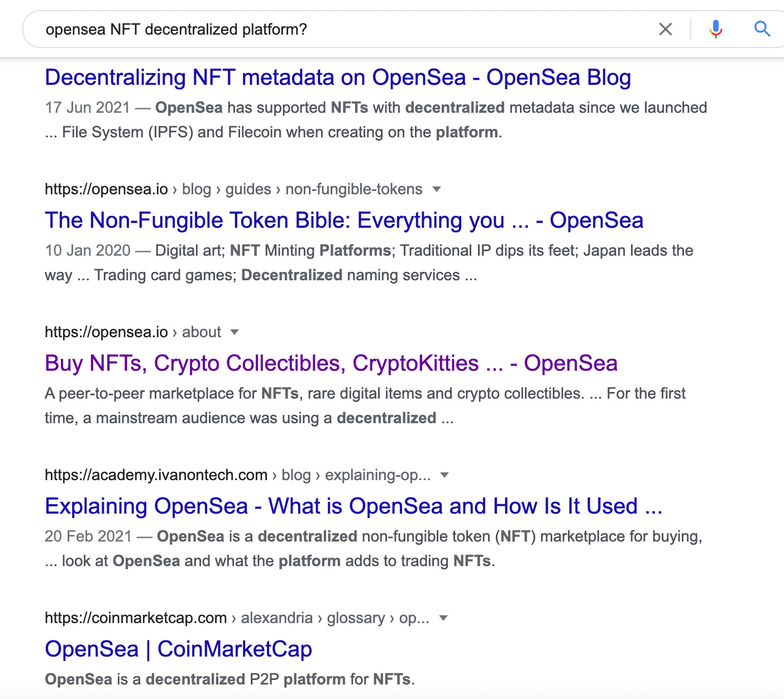784x699 pixels.
Task: Click the '20 Feb 2021' date snippet
Action: [88, 537]
